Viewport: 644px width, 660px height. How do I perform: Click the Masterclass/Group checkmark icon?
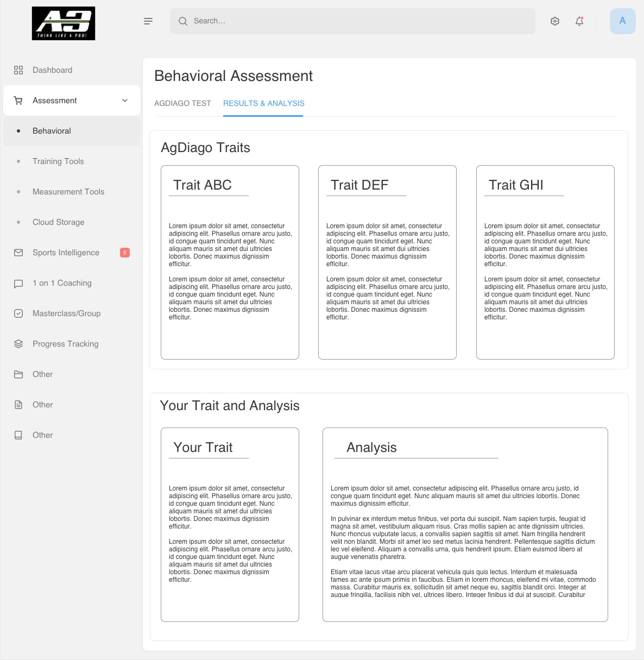tap(18, 313)
